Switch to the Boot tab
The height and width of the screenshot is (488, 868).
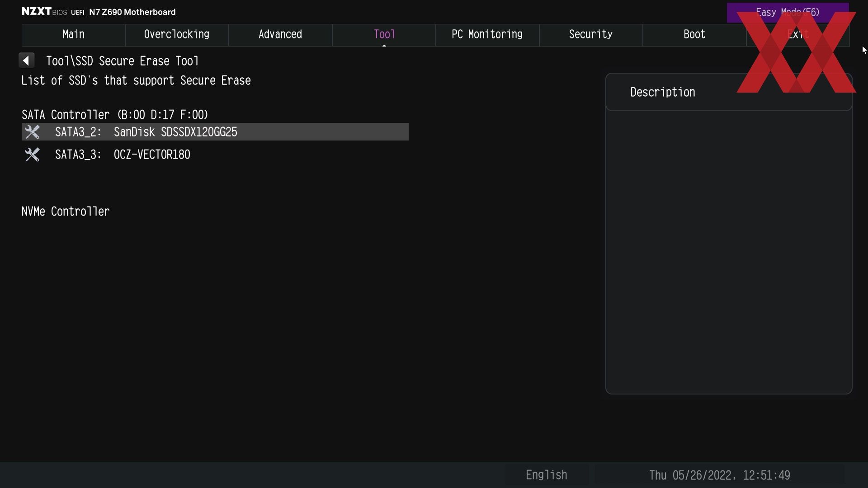click(694, 35)
